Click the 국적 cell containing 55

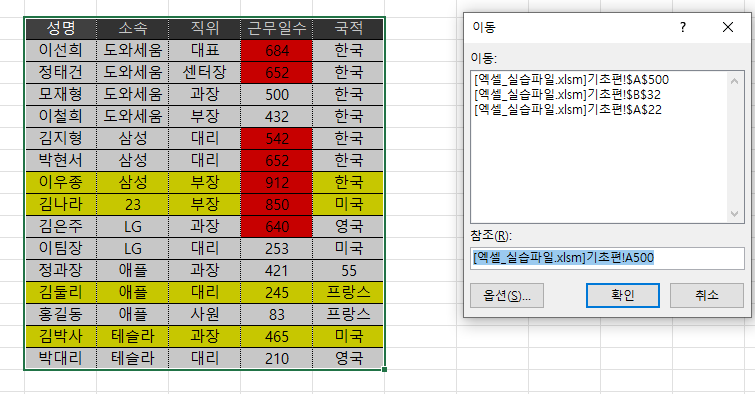(348, 271)
